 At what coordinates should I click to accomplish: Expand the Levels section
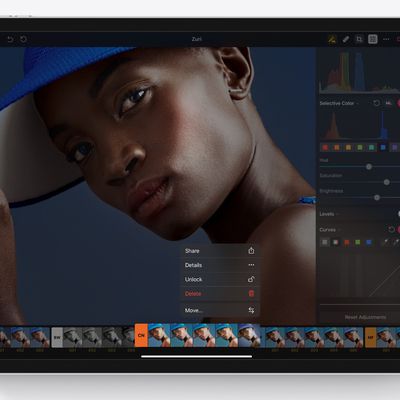point(329,214)
